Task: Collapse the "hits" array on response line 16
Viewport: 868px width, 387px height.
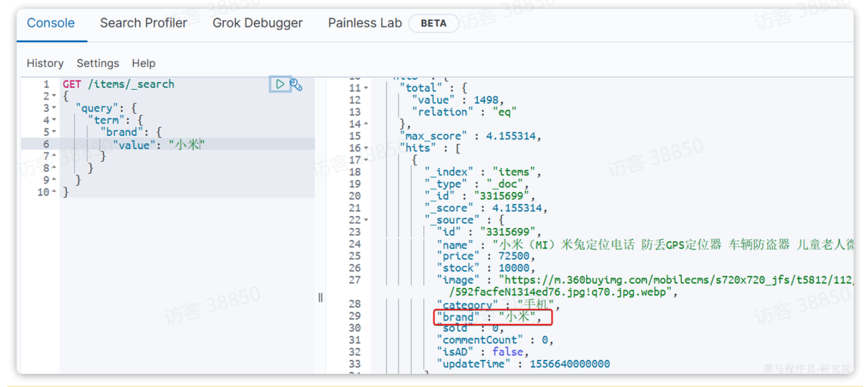Action: coord(366,148)
